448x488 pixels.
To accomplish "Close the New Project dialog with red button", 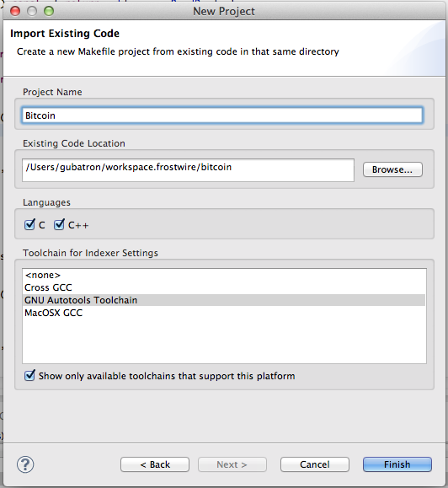I will tap(15, 11).
